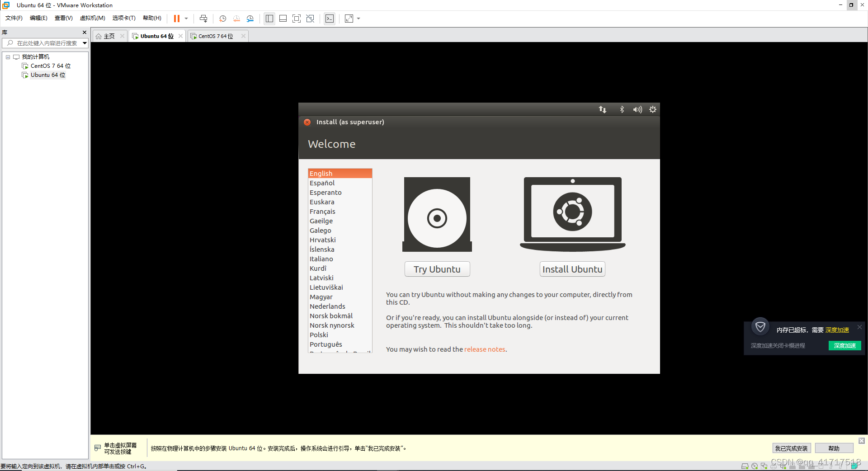
Task: Select Español in the language list
Action: coord(340,183)
